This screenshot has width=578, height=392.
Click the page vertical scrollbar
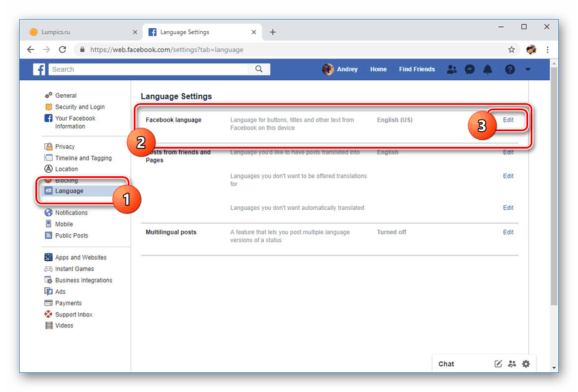point(554,186)
